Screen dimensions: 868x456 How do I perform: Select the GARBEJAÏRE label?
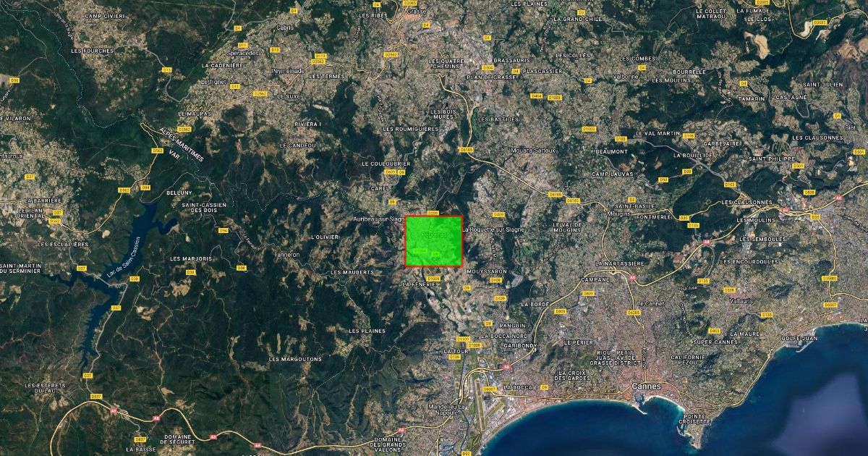[721, 143]
